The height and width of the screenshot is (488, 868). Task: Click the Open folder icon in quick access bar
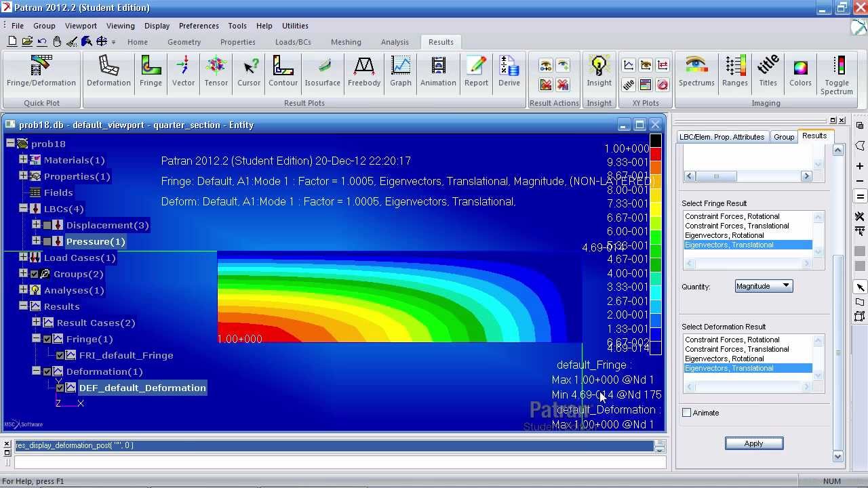pos(27,41)
